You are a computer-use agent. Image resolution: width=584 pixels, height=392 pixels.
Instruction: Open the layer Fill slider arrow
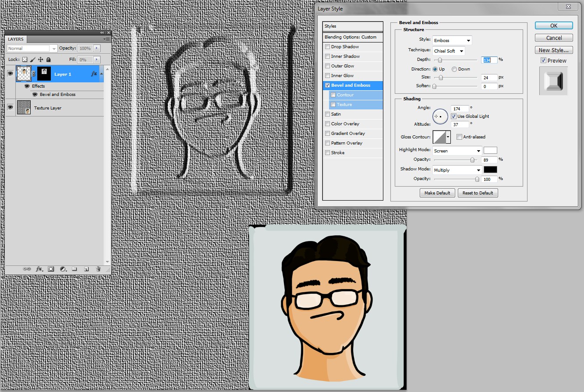(97, 60)
